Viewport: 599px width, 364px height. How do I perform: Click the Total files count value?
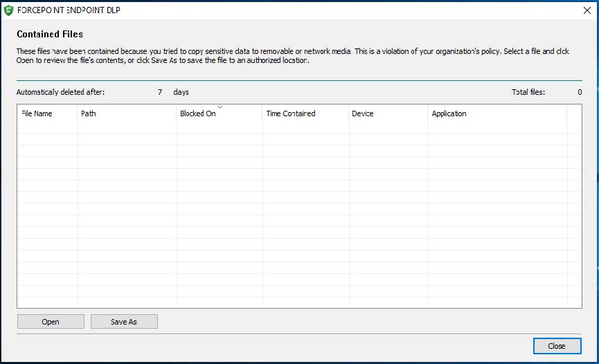(579, 92)
